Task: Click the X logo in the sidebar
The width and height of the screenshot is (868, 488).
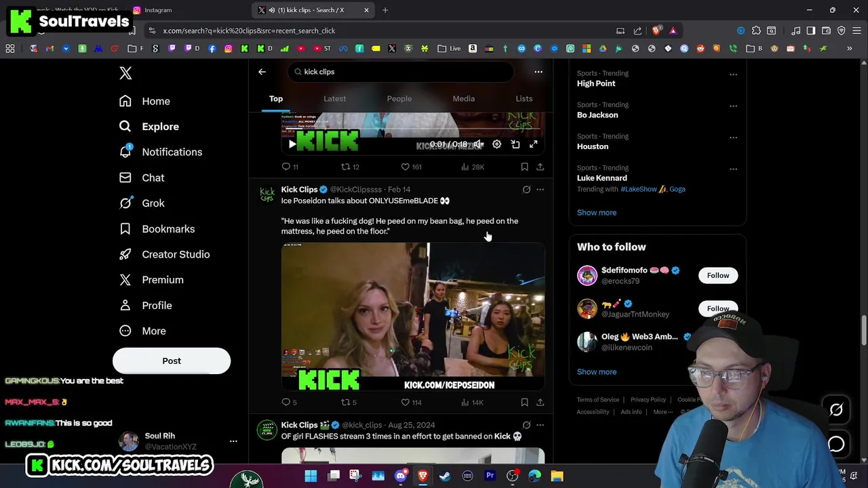Action: point(125,73)
